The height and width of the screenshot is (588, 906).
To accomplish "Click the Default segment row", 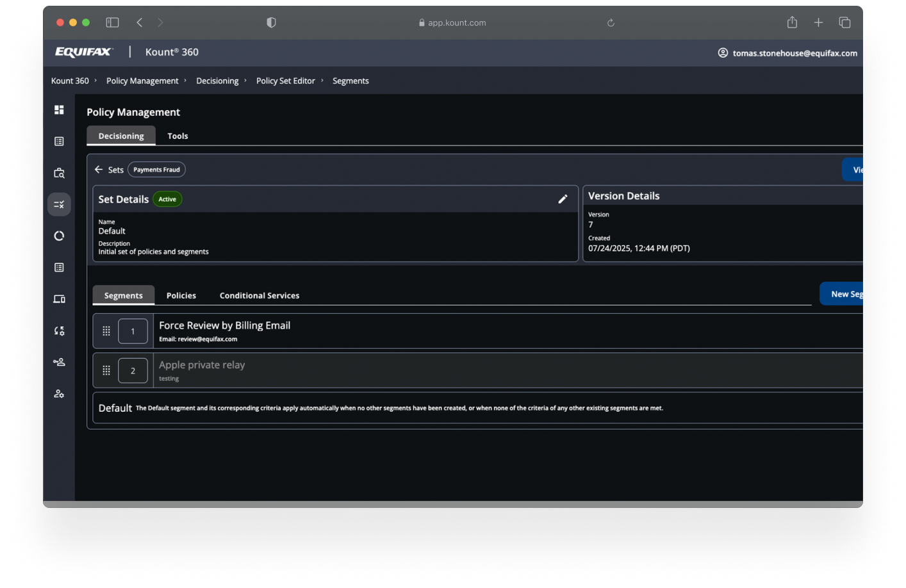I will point(477,408).
